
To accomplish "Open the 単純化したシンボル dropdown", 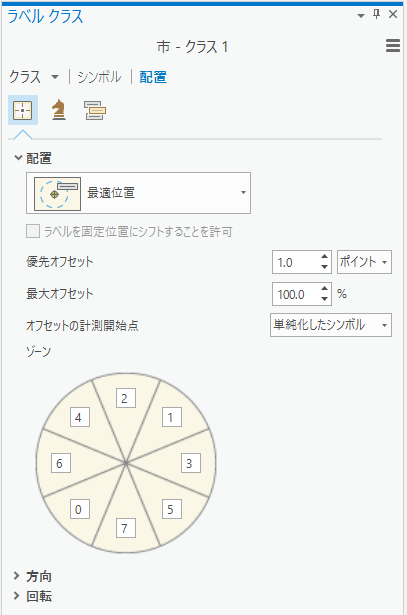I will tap(331, 325).
